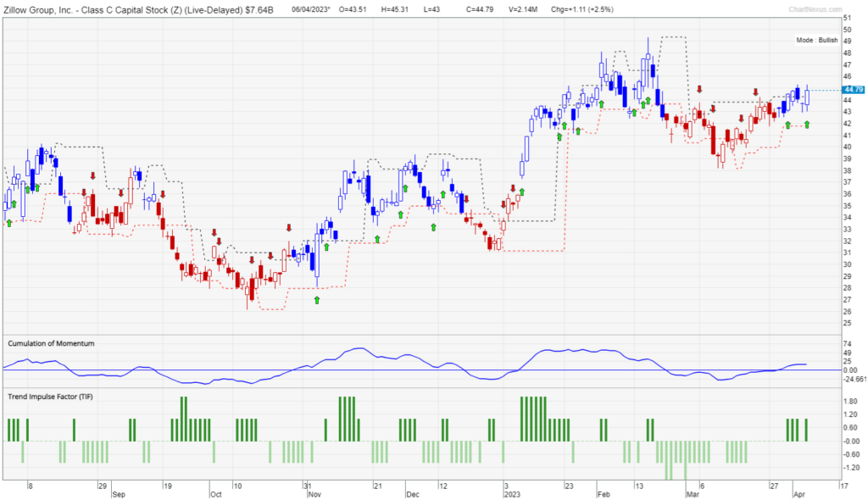The width and height of the screenshot is (868, 500).
Task: Click the 51 label on price axis
Action: click(x=848, y=18)
